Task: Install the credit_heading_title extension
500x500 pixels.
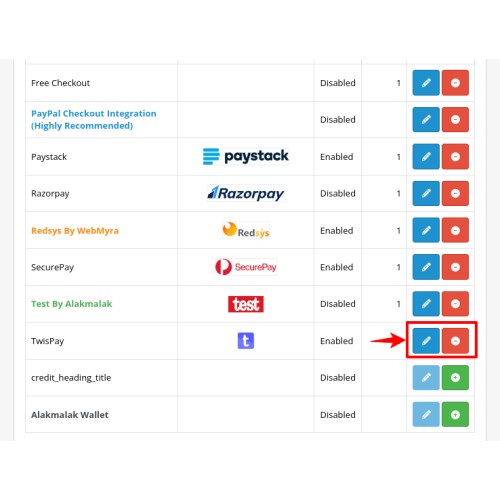Action: coord(455,378)
